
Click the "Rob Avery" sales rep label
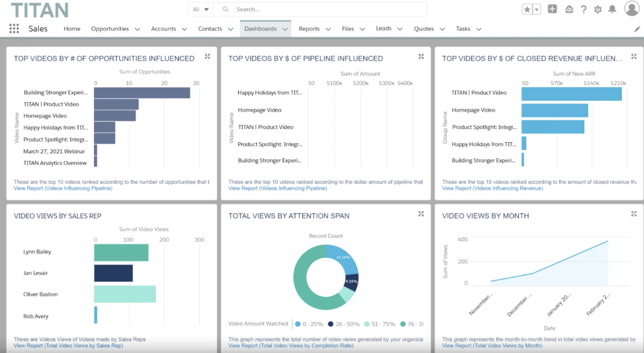[x=36, y=316]
